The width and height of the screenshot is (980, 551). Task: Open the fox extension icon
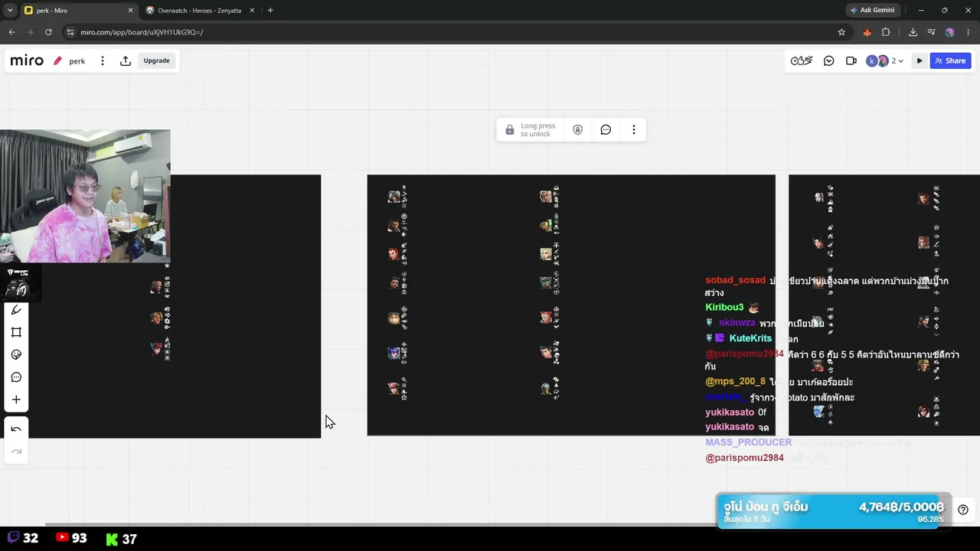[x=867, y=32]
